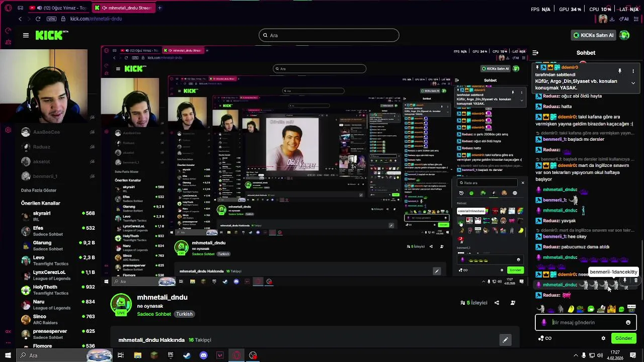
Task: Open the emoji picker in chat
Action: pyautogui.click(x=628, y=323)
